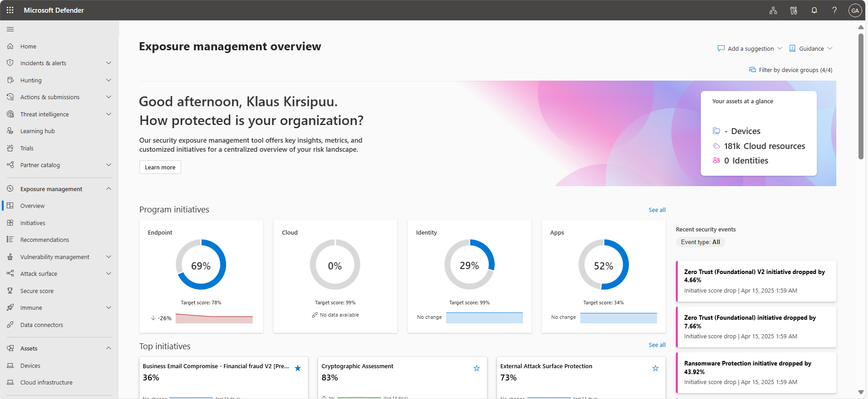Image resolution: width=868 pixels, height=399 pixels.
Task: Go to Secure score in sidebar
Action: coord(37,291)
